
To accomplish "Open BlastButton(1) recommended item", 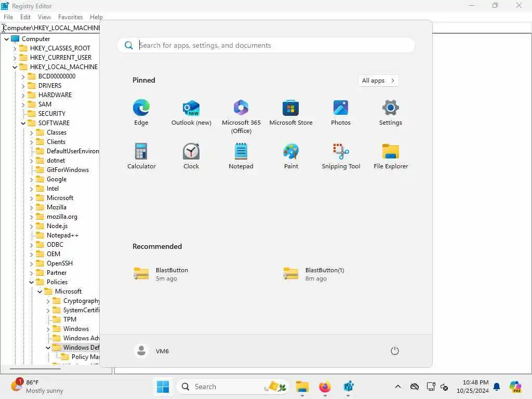I will click(x=314, y=274).
